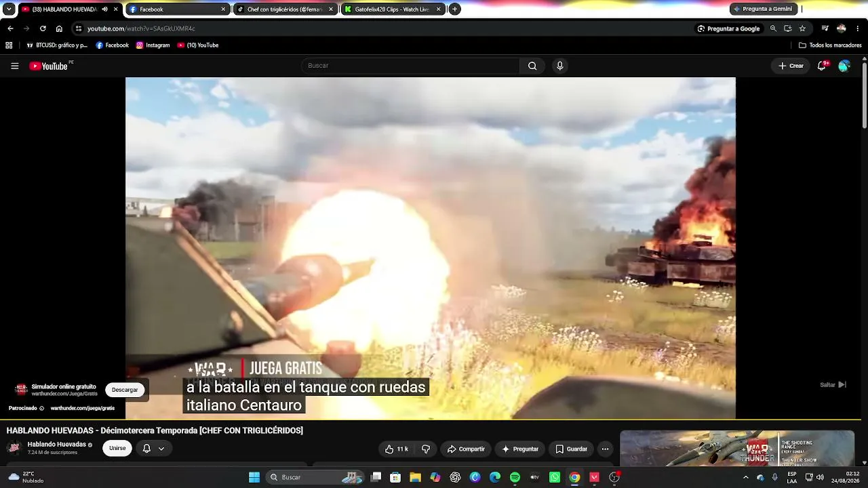Open the YouTube guide hamburger menu

click(14, 66)
